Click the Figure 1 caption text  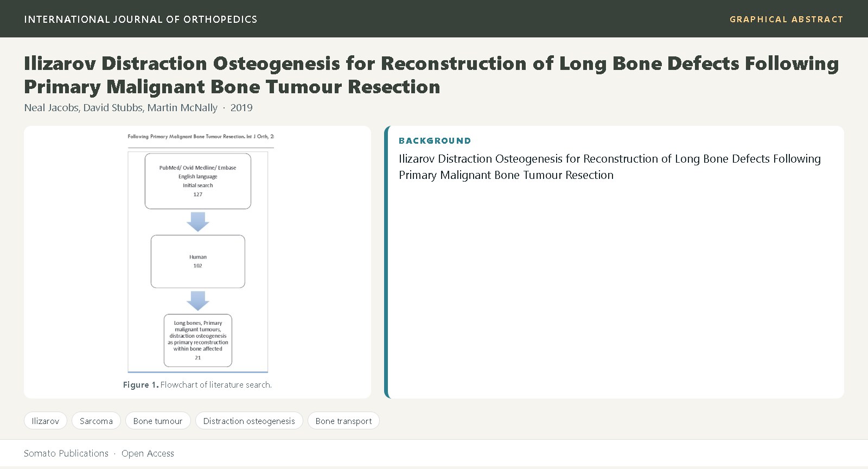coord(197,384)
